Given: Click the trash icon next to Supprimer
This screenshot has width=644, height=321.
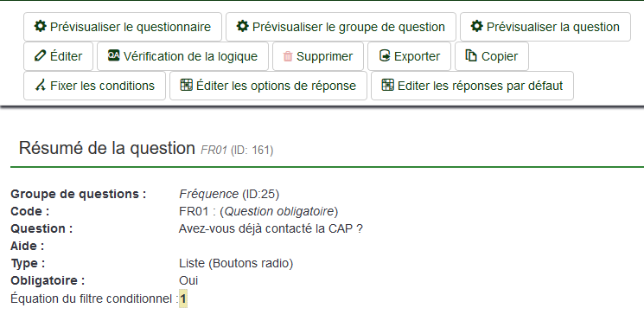Looking at the screenshot, I should (288, 56).
